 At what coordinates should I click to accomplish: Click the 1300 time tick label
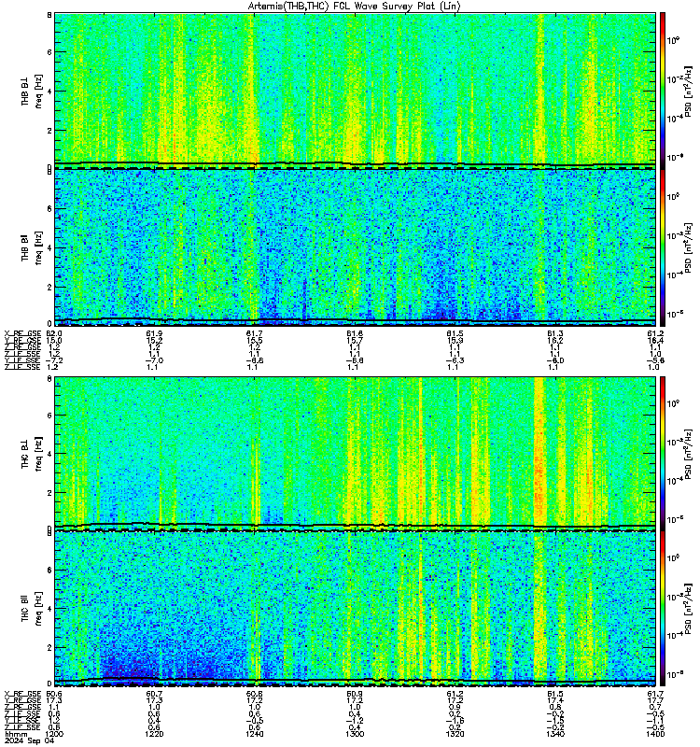(355, 734)
